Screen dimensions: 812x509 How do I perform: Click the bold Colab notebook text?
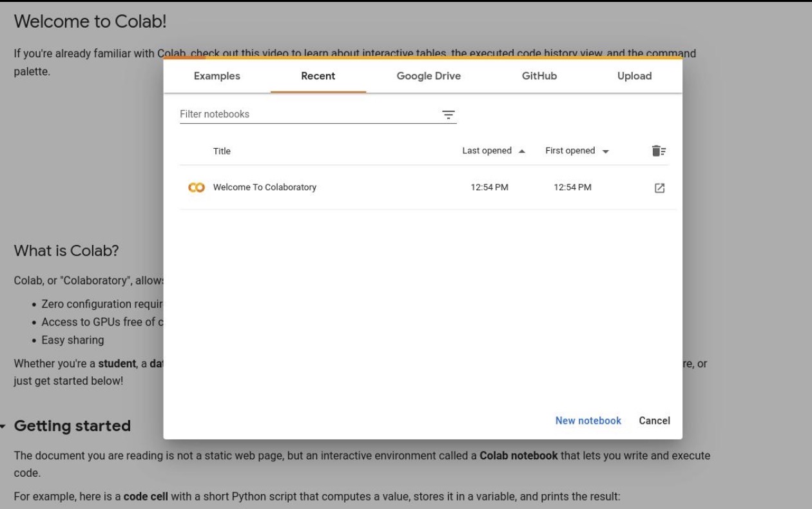click(519, 456)
